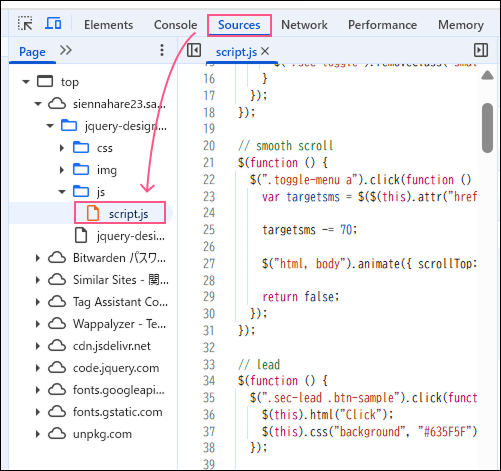Viewport: 501px width, 471px height.
Task: Open the Network tab
Action: pos(304,25)
